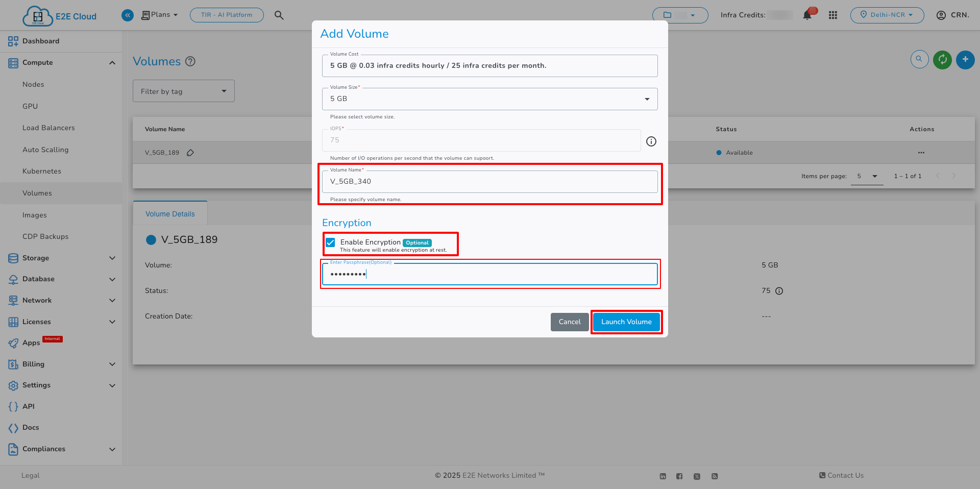Open the notification bell

pyautogui.click(x=806, y=15)
